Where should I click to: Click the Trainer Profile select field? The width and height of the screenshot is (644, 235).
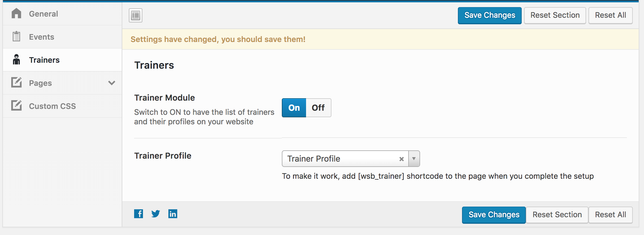point(351,159)
